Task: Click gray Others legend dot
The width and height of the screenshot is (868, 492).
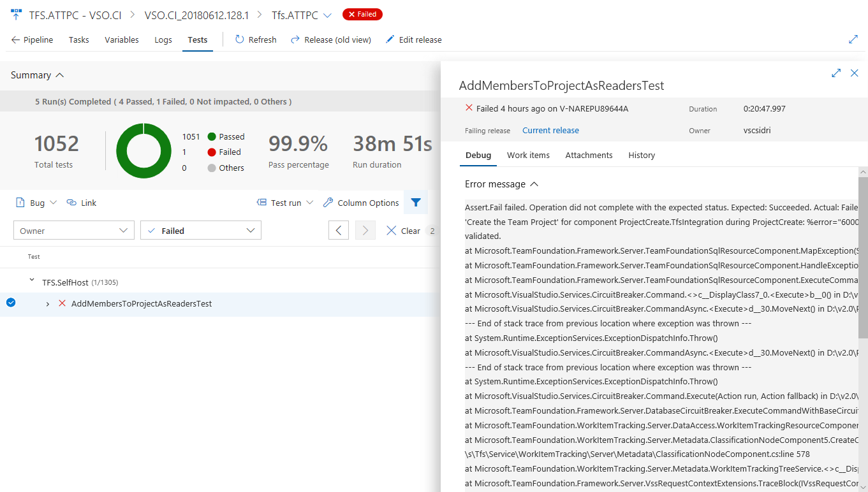Action: click(212, 168)
